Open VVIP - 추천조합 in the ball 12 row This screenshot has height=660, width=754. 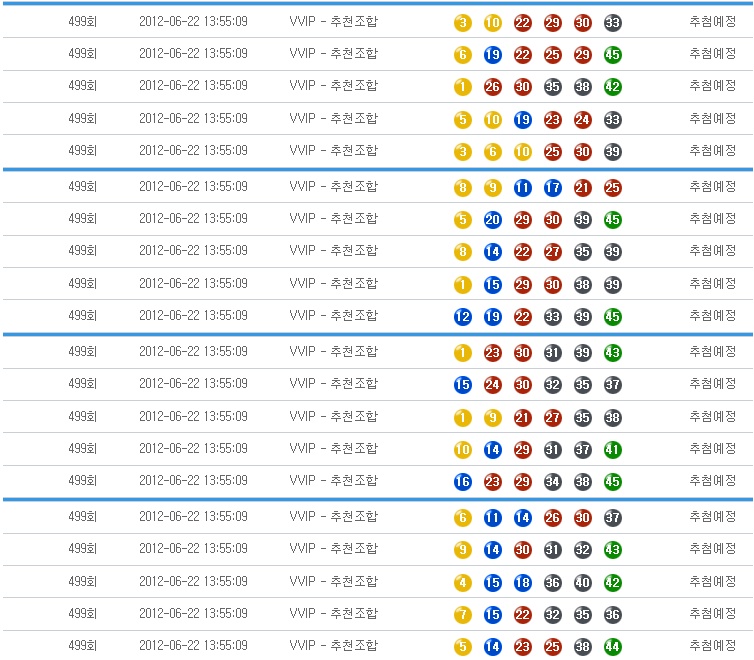point(333,315)
